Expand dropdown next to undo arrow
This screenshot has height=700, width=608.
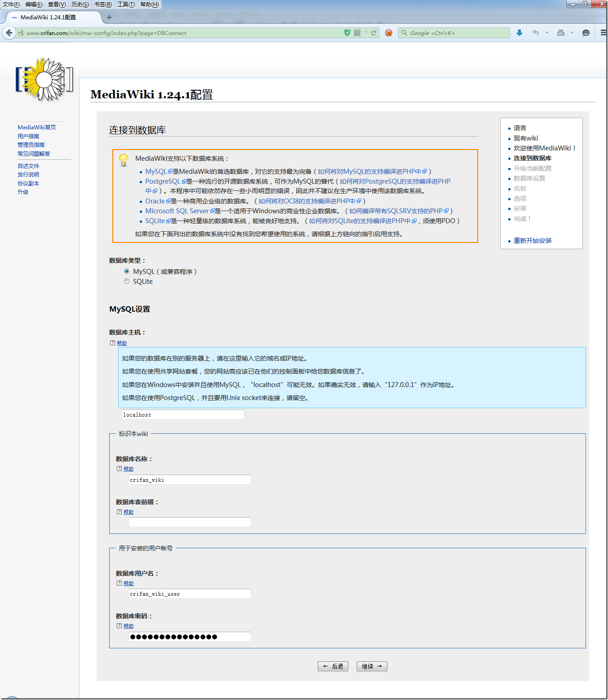[547, 33]
